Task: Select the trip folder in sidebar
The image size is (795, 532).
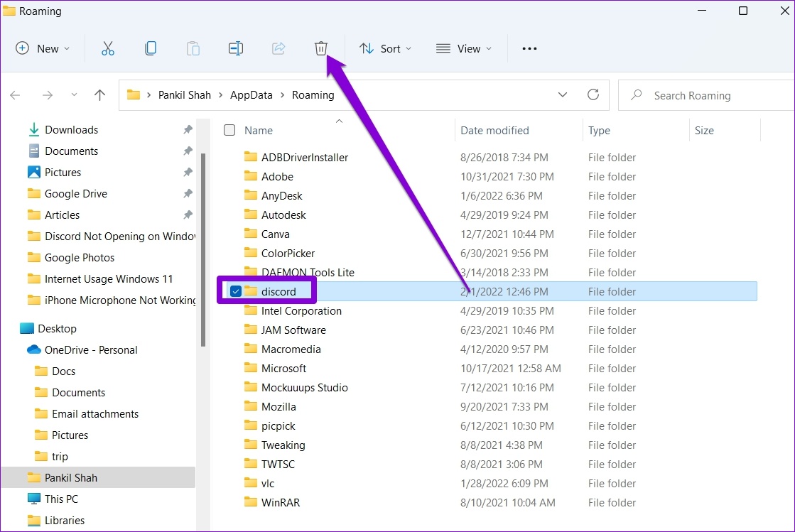Action: click(51, 457)
